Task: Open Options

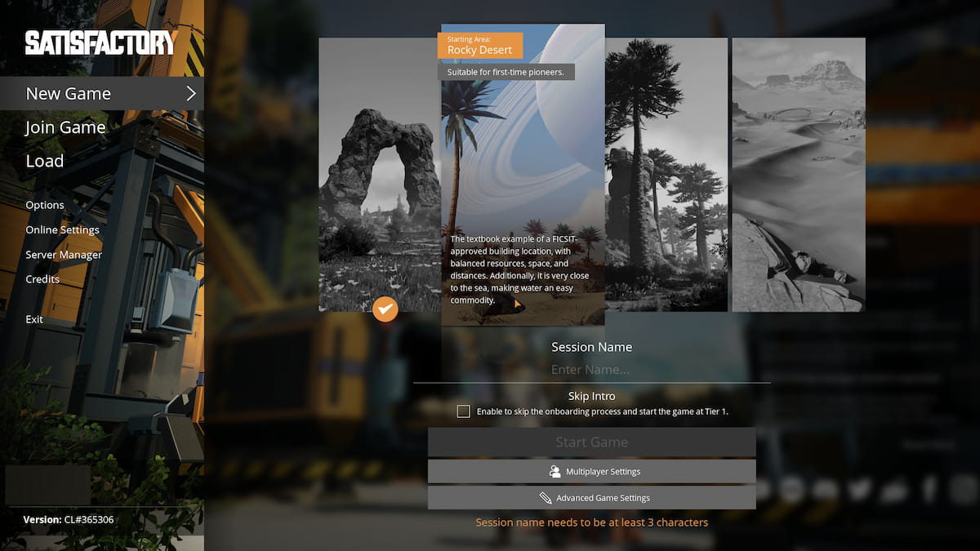Action: pyautogui.click(x=45, y=205)
